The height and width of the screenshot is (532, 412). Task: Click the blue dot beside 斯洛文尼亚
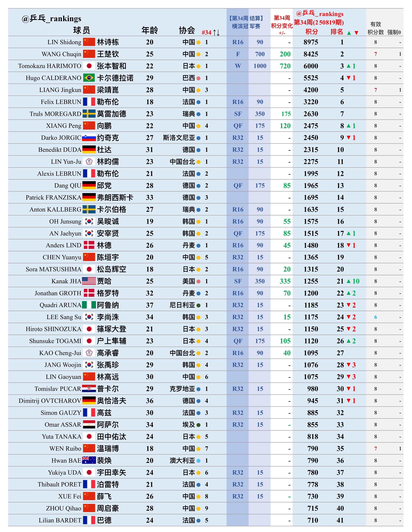(198, 138)
